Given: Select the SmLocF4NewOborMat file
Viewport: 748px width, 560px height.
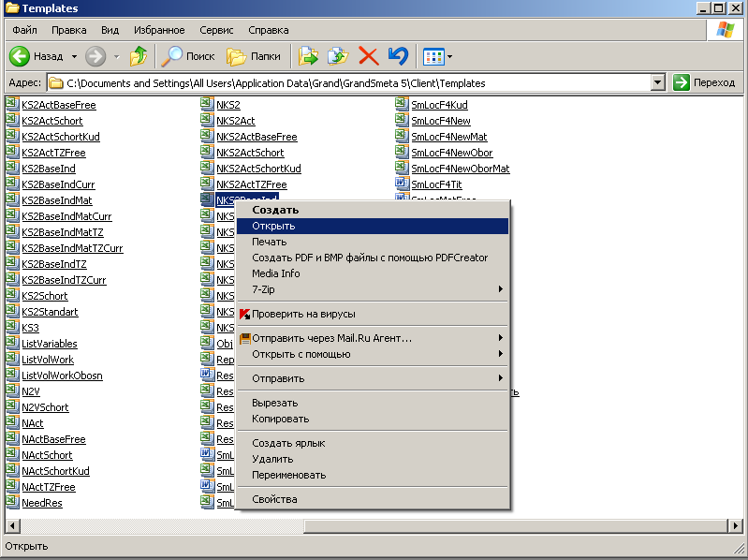Looking at the screenshot, I should click(460, 169).
